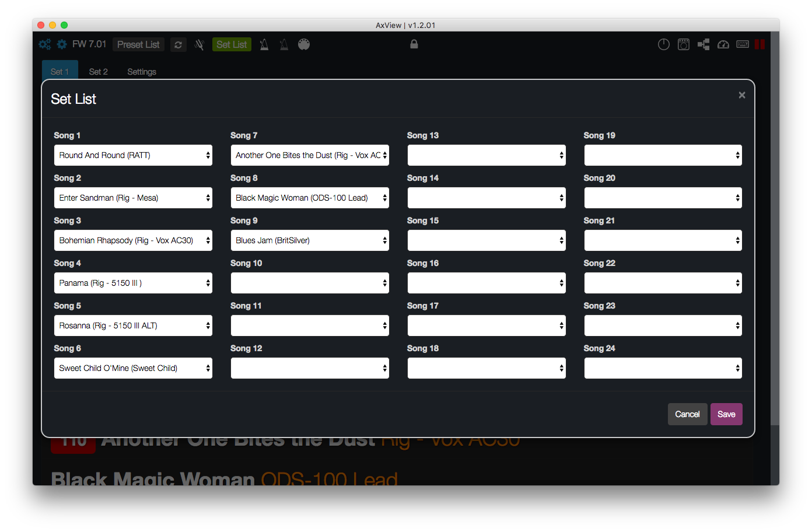
Task: Cancel the Set List dialog
Action: [x=687, y=414]
